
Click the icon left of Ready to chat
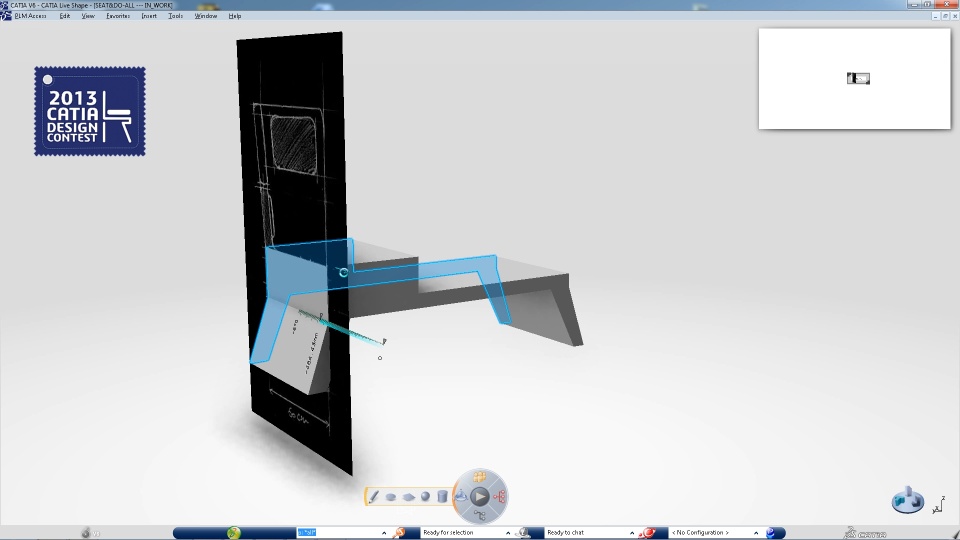[523, 533]
